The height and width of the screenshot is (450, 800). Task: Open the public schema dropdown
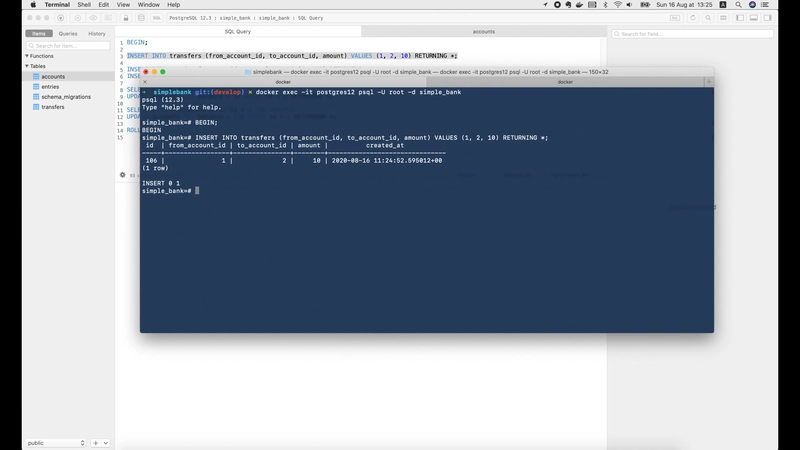[x=55, y=442]
